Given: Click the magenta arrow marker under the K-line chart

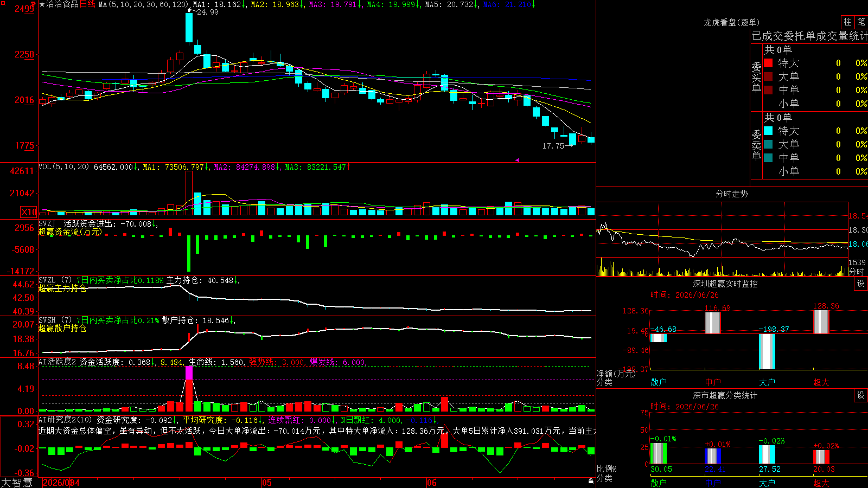Looking at the screenshot, I should tap(516, 160).
